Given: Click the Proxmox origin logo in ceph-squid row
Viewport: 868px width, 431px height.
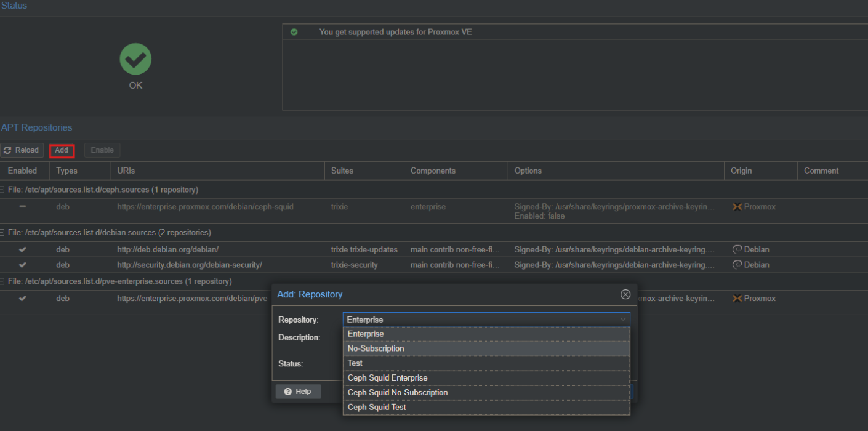Looking at the screenshot, I should pyautogui.click(x=736, y=207).
